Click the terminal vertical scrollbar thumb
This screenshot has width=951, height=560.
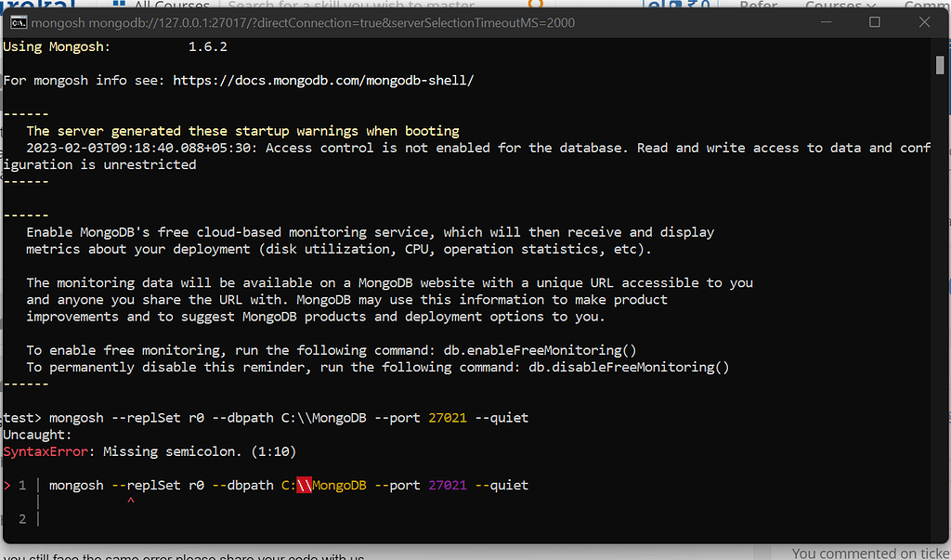(x=940, y=63)
